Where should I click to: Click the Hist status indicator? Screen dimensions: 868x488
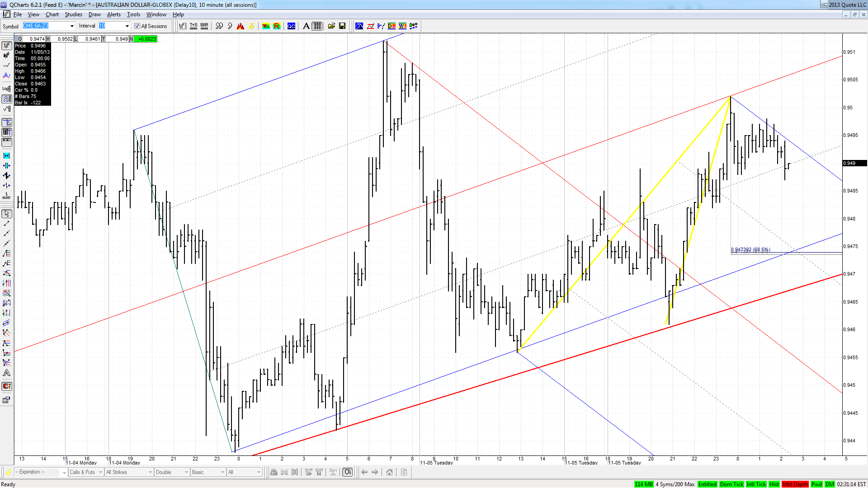(x=774, y=484)
